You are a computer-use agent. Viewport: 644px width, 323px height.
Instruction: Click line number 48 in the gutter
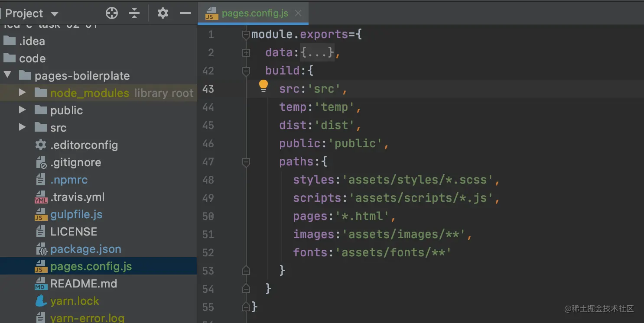click(208, 180)
